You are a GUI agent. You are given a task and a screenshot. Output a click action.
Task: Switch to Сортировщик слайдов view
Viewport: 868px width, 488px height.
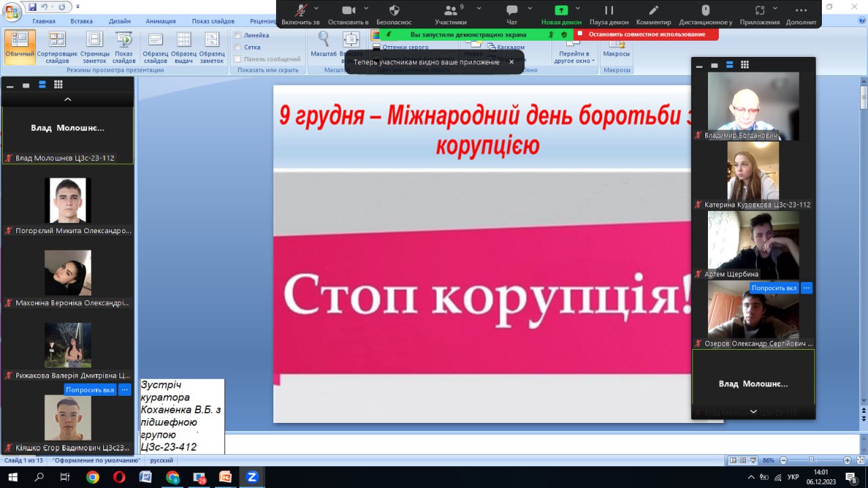58,47
